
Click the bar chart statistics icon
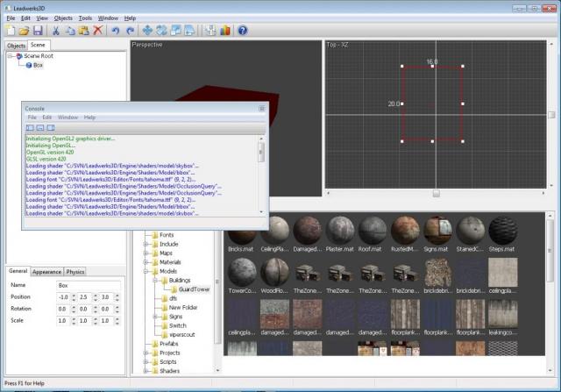(224, 30)
